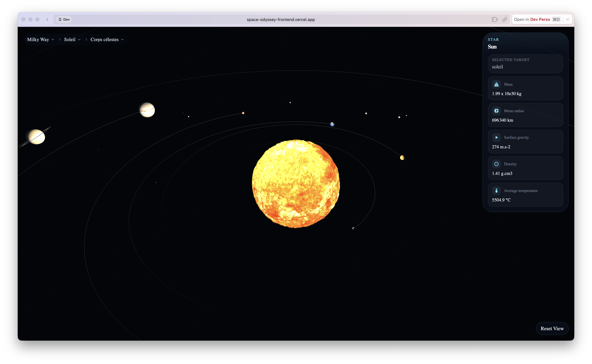Click the address bar URL space-odyssey-frontend.vercel.app

coord(281,19)
